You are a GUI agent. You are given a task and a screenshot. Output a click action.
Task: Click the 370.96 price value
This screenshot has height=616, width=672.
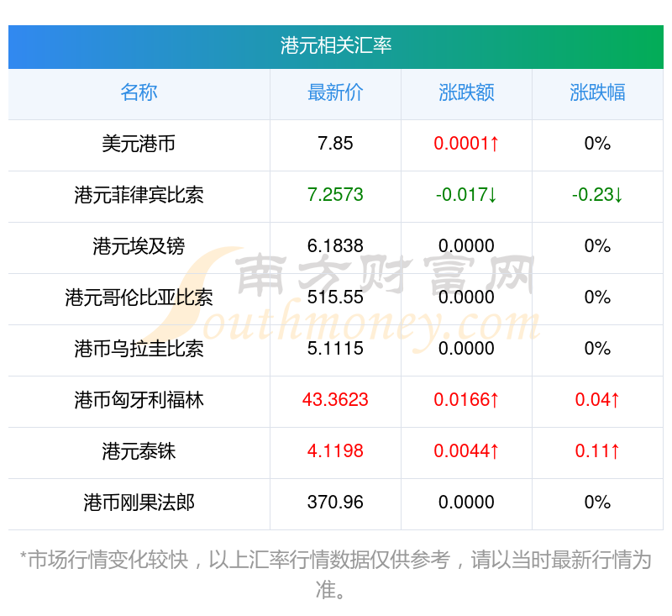(x=335, y=503)
